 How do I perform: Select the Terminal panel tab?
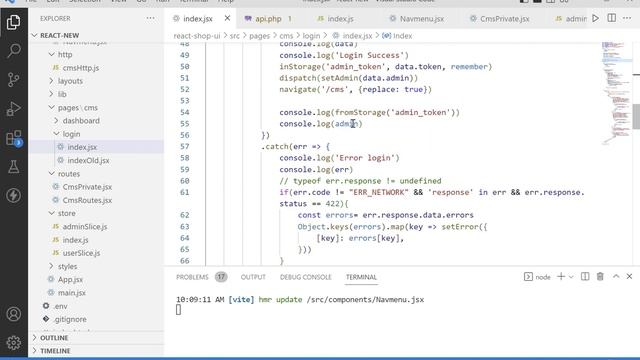(361, 277)
